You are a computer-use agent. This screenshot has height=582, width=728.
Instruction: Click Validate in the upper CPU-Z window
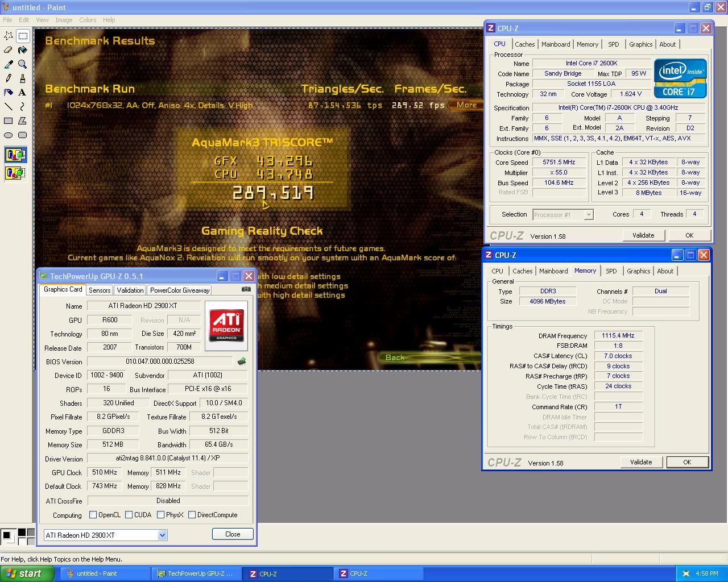pos(643,235)
